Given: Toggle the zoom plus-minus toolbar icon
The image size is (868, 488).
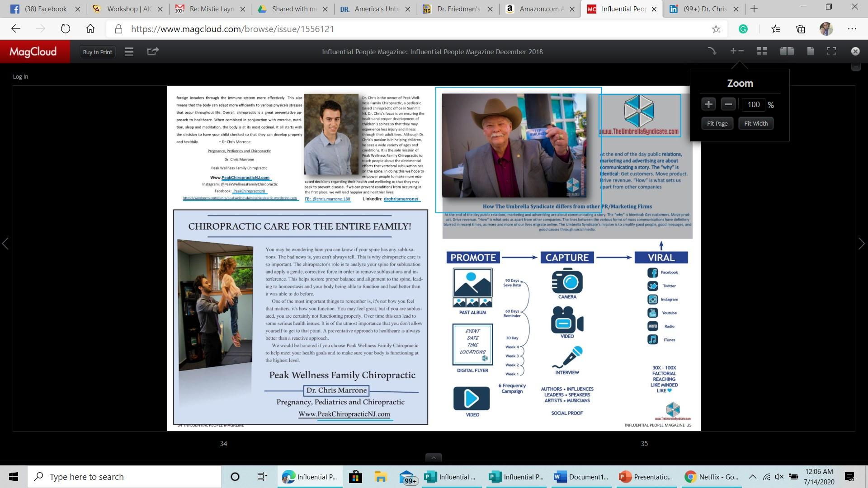Looking at the screenshot, I should (x=737, y=51).
